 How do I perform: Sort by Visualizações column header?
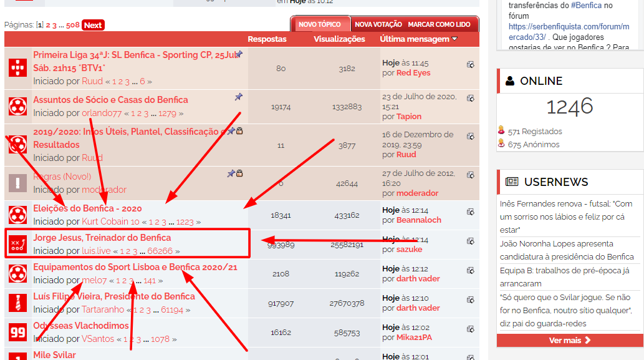point(339,39)
